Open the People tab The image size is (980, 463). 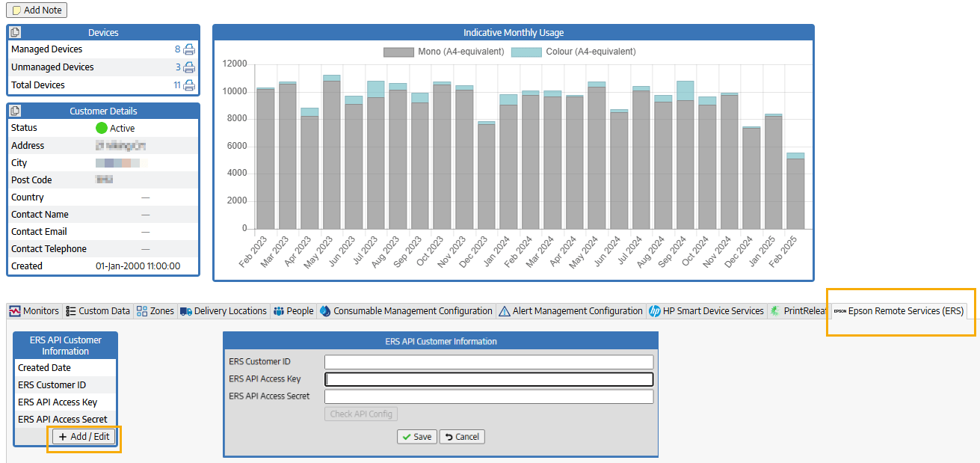tap(294, 311)
